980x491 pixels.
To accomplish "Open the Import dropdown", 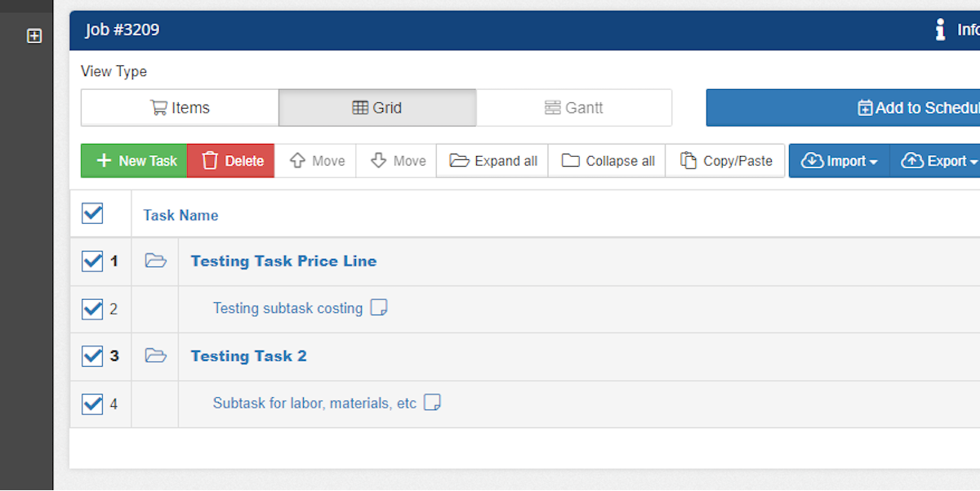I will tap(839, 160).
